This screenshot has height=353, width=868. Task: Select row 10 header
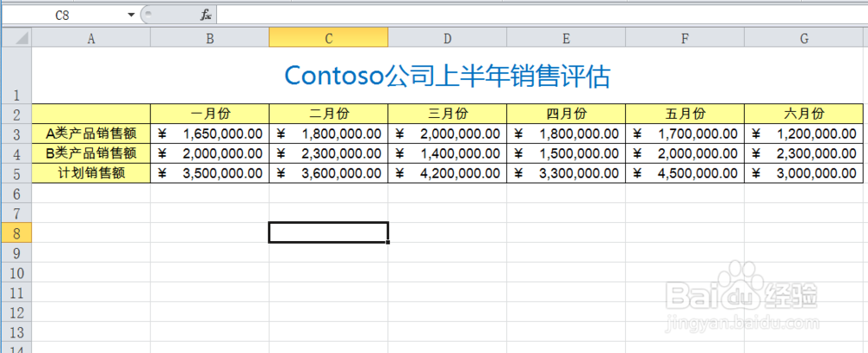pyautogui.click(x=16, y=272)
